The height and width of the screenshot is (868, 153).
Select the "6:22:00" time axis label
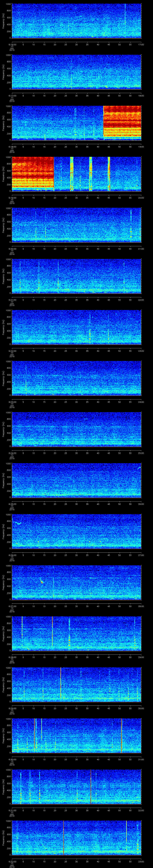pos(12,351)
